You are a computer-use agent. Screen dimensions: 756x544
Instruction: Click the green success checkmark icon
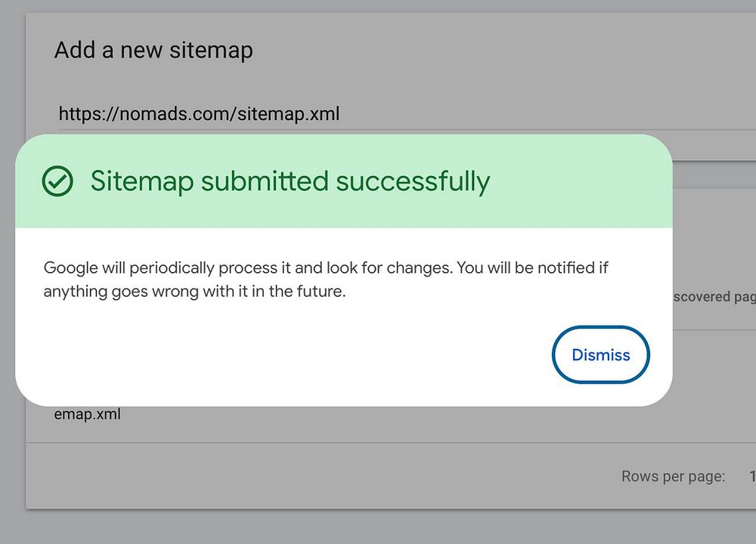[57, 181]
